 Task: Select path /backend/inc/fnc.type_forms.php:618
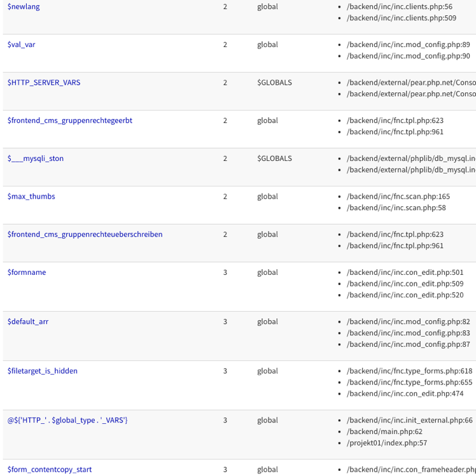410,371
